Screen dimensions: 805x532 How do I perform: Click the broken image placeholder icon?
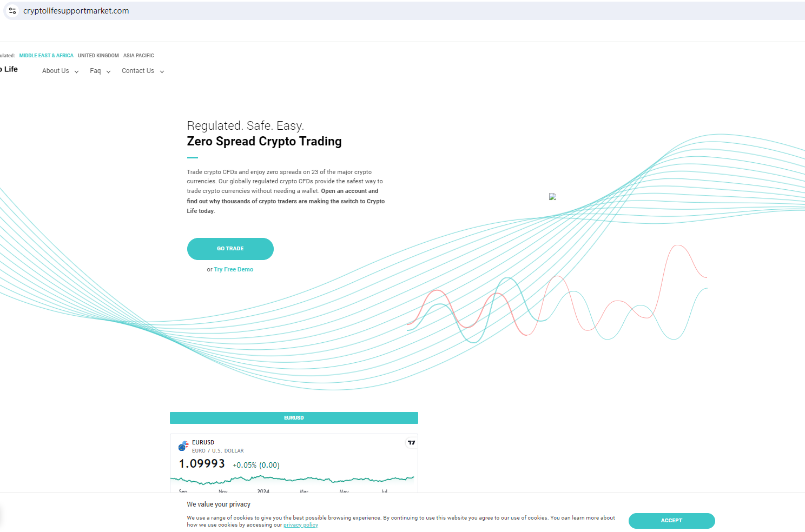552,197
